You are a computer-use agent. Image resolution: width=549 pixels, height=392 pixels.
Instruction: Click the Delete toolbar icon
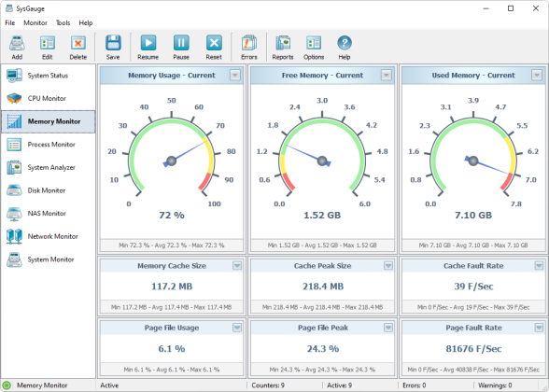coord(78,43)
